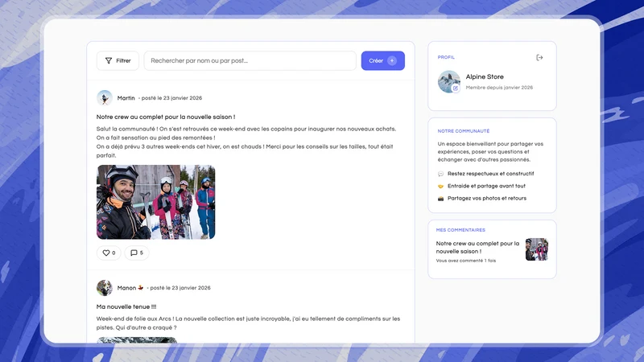
Task: Click 'Entraide et partage avant tout' rule
Action: [487, 186]
